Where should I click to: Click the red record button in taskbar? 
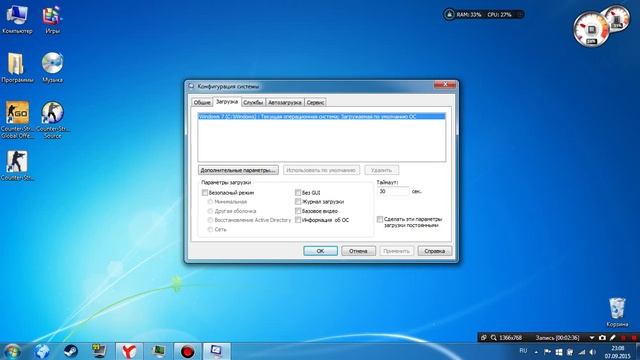187,351
